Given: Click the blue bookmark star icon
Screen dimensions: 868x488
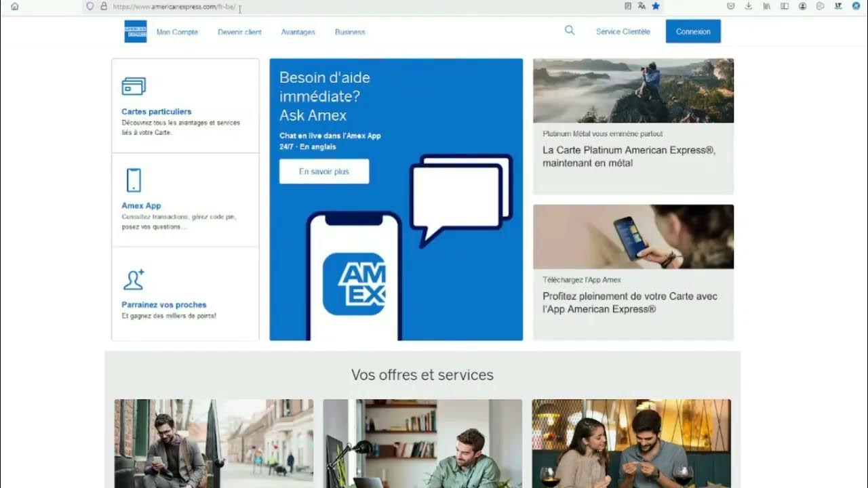Looking at the screenshot, I should tap(656, 6).
